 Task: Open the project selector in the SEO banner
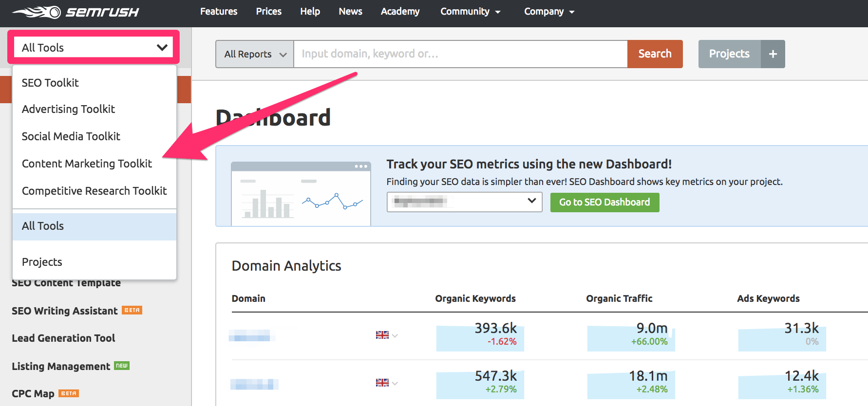tap(464, 202)
